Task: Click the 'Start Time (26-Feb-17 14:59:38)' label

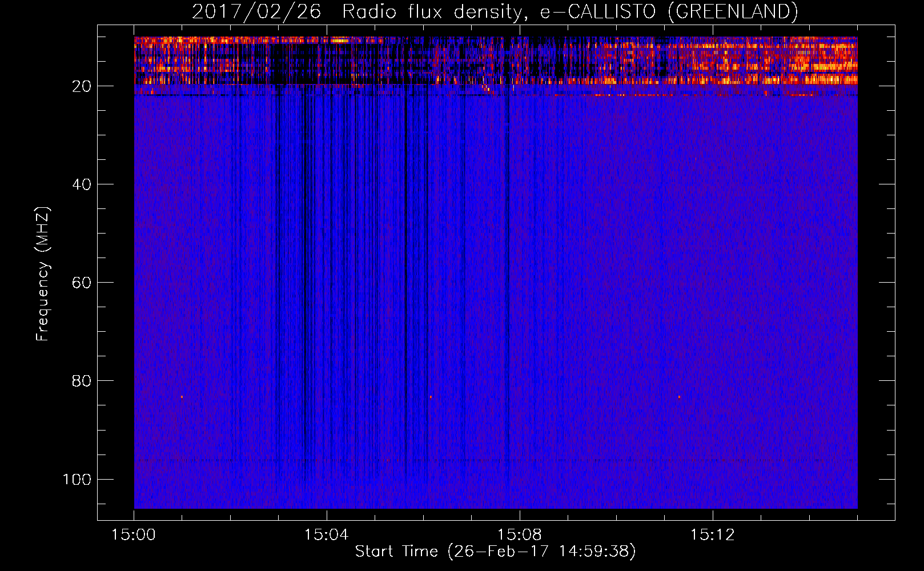Action: click(496, 552)
